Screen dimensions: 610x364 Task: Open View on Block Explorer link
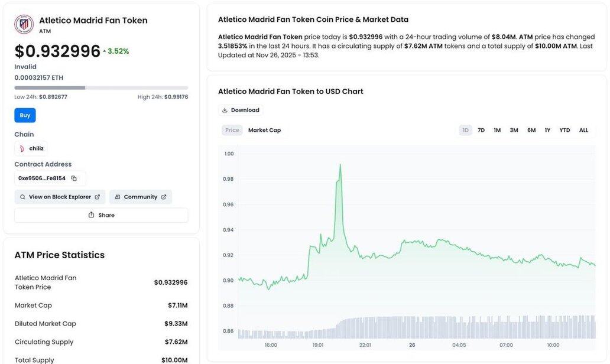60,197
